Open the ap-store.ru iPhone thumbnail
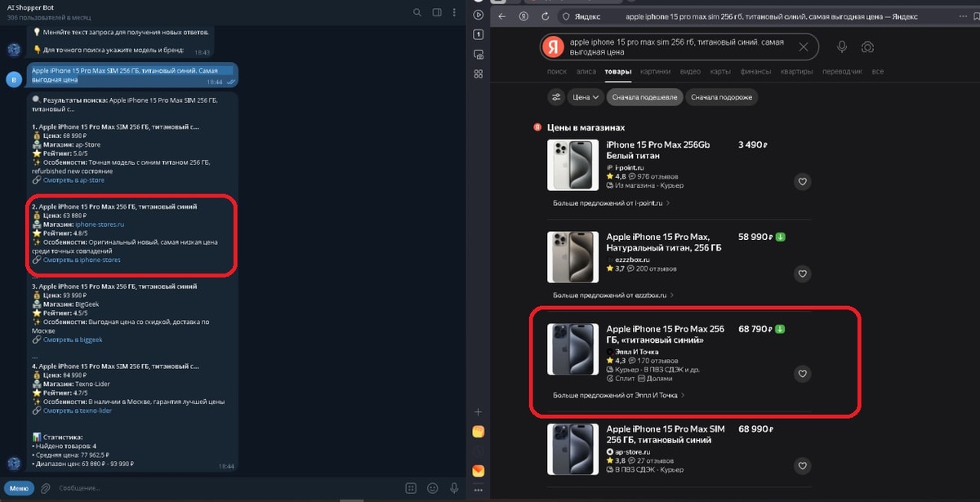980x502 pixels. pos(572,448)
